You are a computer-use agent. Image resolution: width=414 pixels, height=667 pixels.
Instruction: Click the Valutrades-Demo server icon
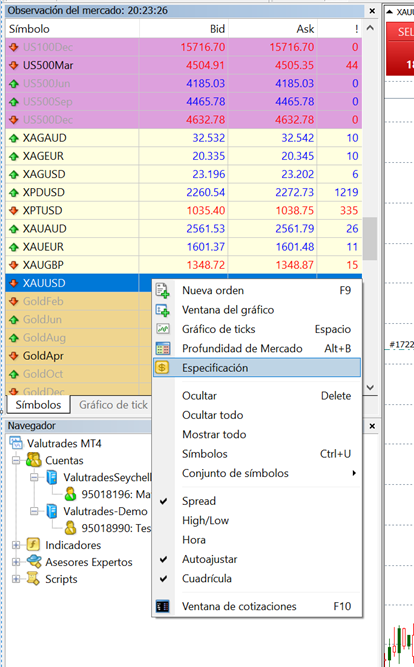tap(52, 511)
